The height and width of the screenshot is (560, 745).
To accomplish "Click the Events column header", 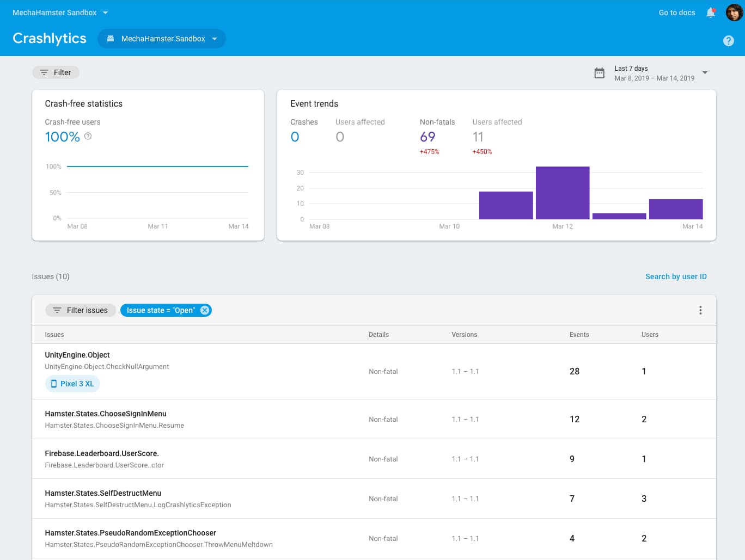I will [579, 335].
